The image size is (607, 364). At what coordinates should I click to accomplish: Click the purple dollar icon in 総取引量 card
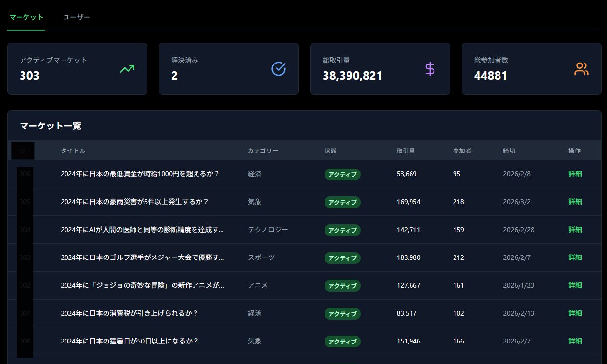pyautogui.click(x=430, y=69)
